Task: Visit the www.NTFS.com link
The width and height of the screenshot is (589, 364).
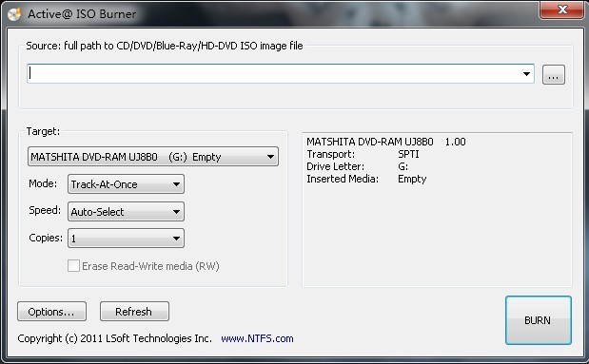Action: click(x=257, y=338)
